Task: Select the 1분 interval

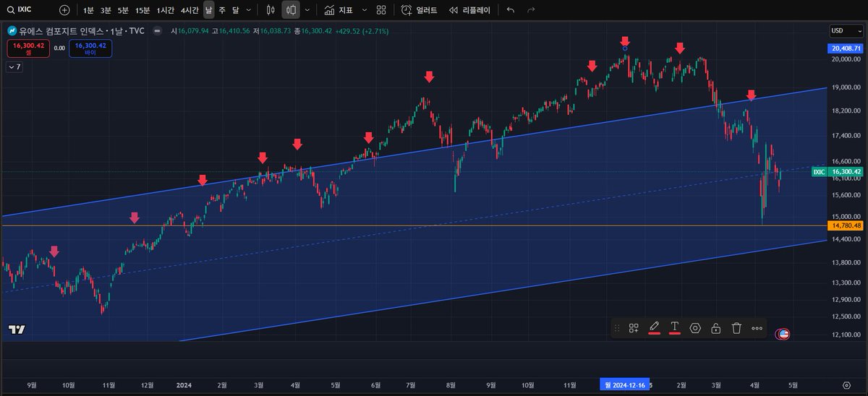Action: point(88,10)
